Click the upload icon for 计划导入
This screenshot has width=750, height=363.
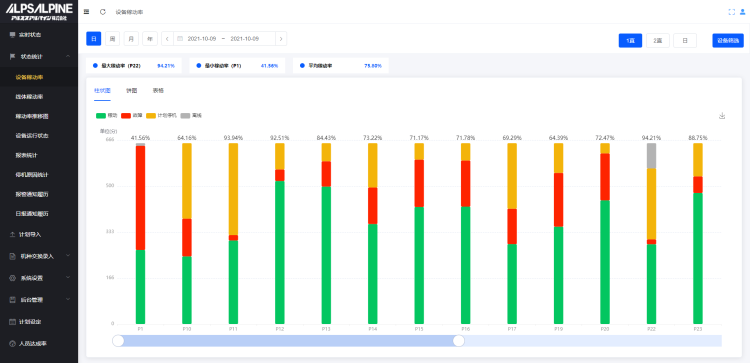point(12,234)
